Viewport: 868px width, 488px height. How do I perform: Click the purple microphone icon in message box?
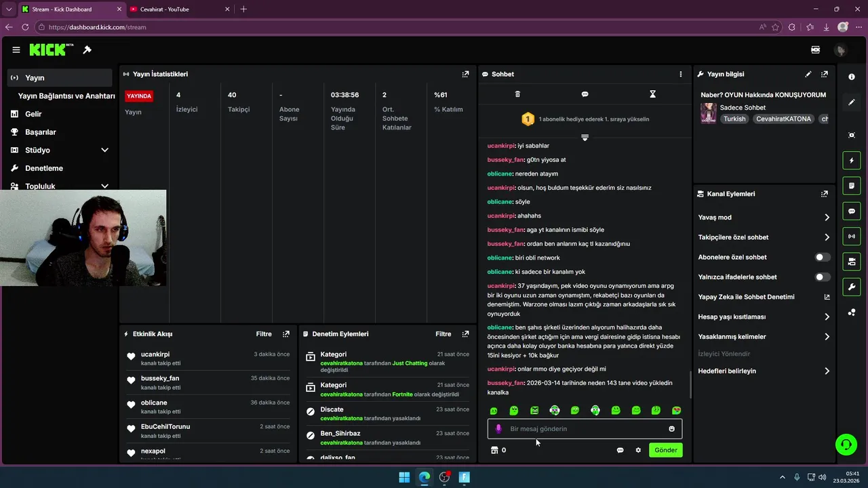pyautogui.click(x=498, y=428)
